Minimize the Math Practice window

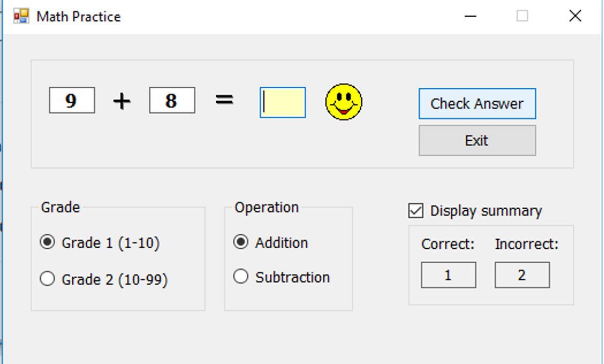coord(469,16)
